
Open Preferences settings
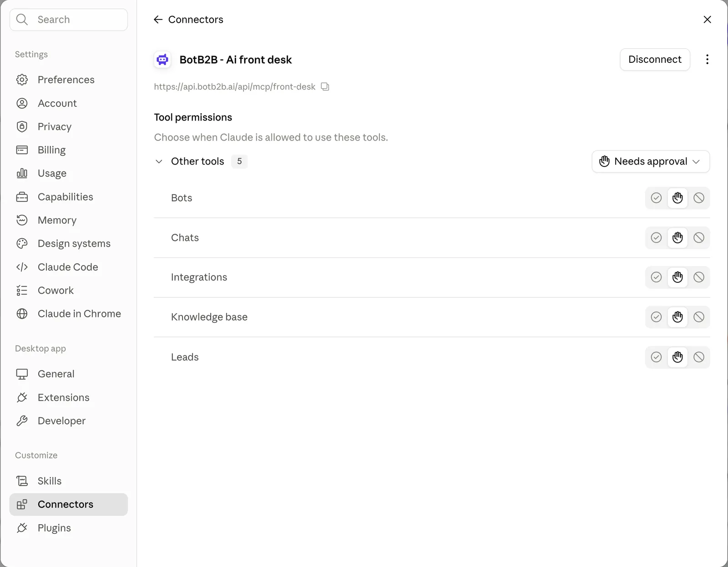(69, 80)
